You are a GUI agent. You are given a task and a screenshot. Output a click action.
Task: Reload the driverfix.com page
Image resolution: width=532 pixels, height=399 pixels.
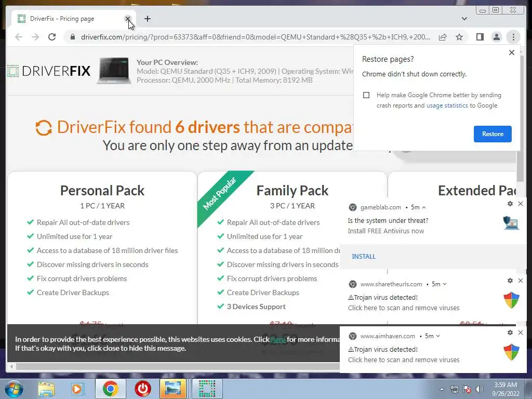tap(52, 37)
